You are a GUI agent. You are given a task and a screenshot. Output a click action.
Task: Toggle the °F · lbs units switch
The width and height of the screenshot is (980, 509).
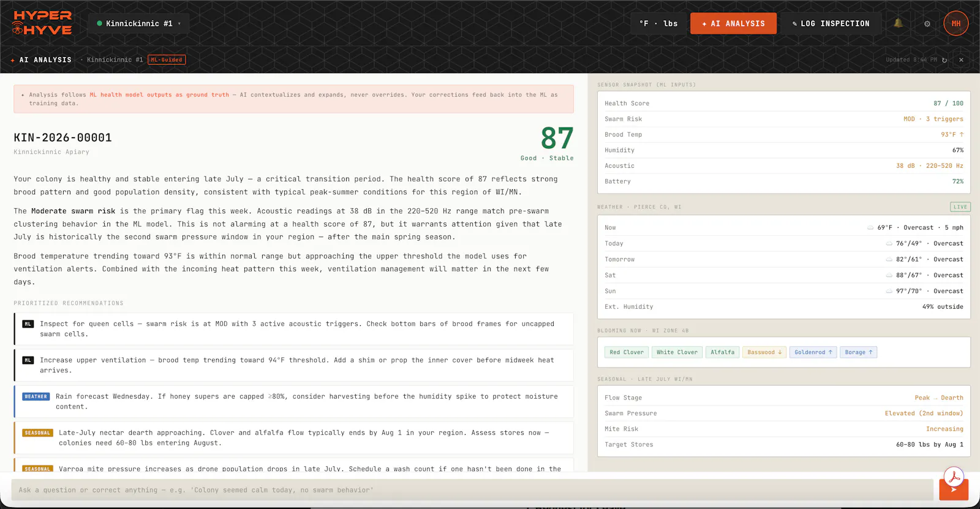pos(658,23)
